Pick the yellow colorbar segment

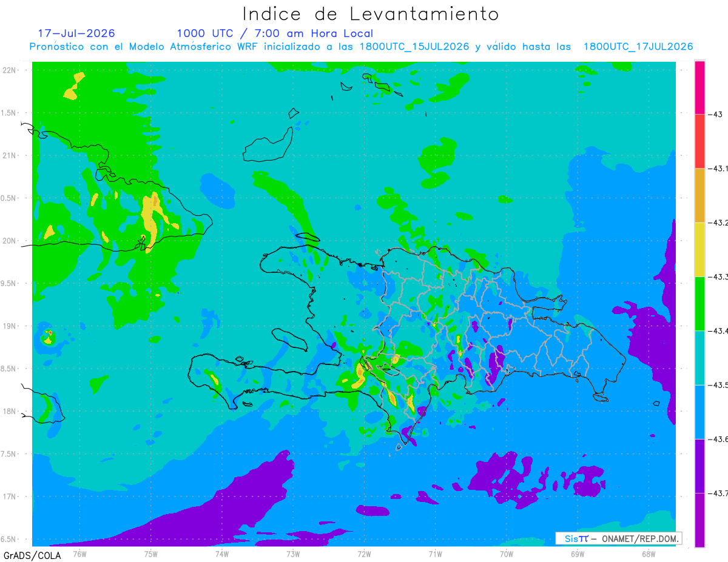pos(699,249)
